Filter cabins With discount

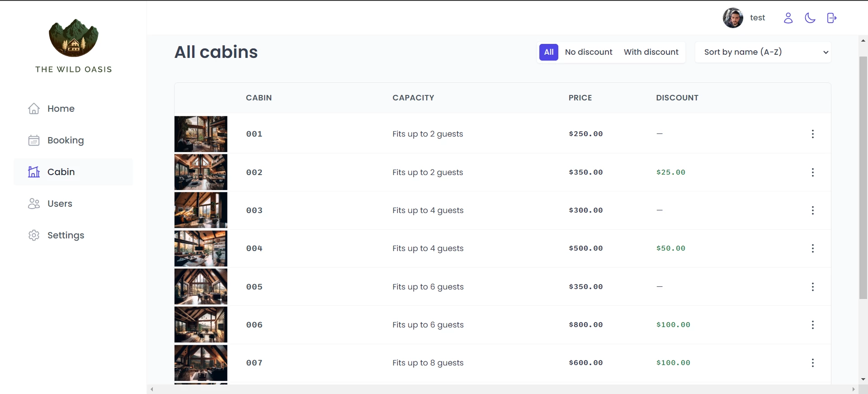pos(651,52)
